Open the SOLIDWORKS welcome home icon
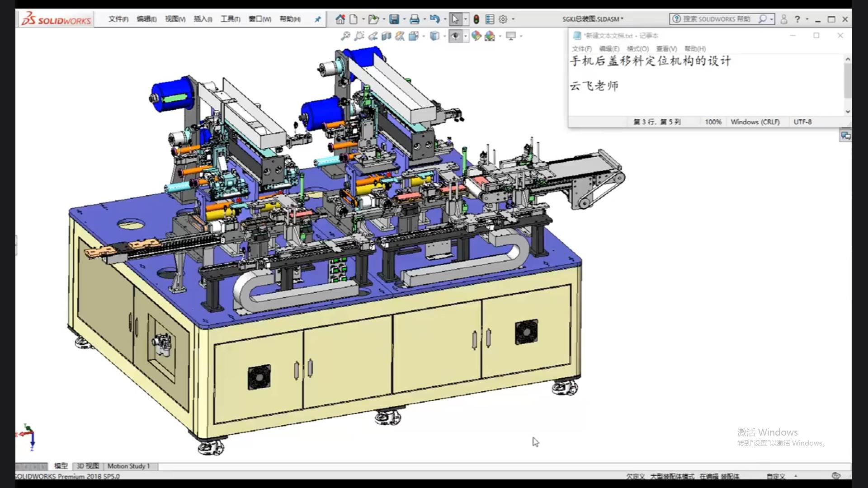This screenshot has height=488, width=868. 340,19
